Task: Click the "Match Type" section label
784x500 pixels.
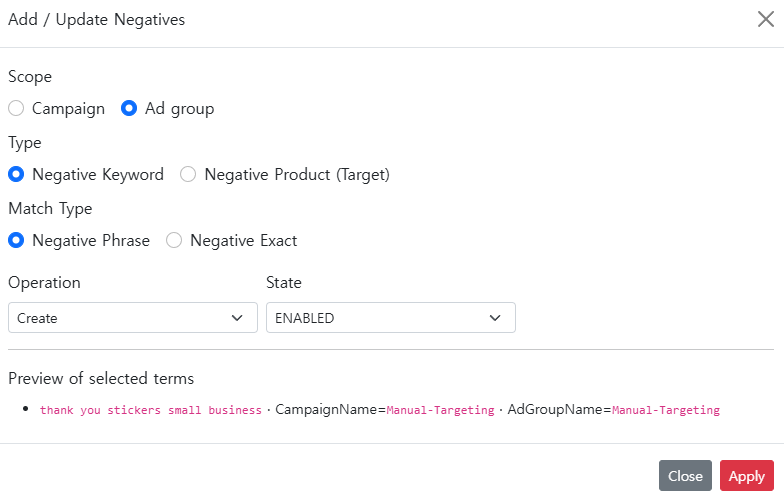Action: pos(50,209)
